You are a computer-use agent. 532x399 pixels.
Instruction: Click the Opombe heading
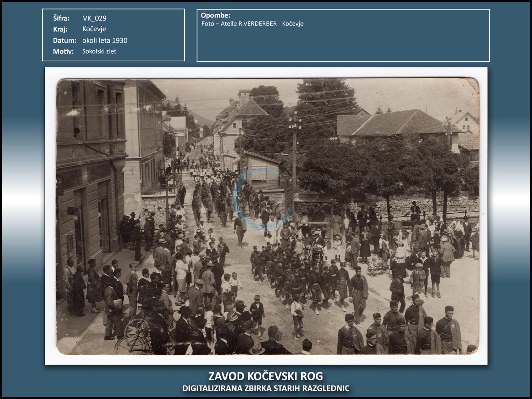tap(215, 15)
